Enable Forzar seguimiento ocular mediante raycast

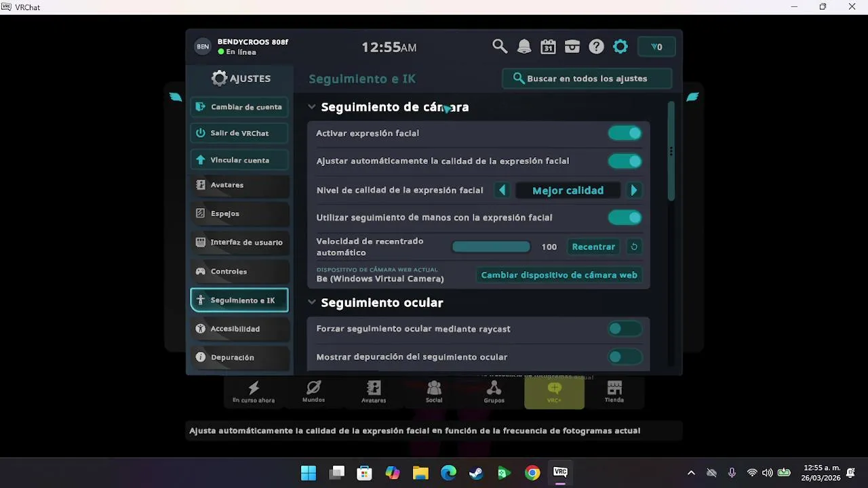(x=625, y=329)
